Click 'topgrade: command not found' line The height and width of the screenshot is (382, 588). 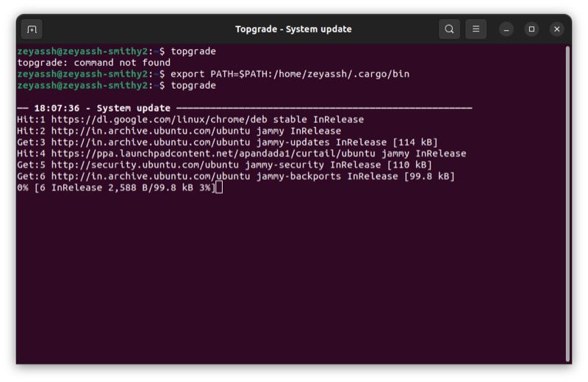pos(94,62)
